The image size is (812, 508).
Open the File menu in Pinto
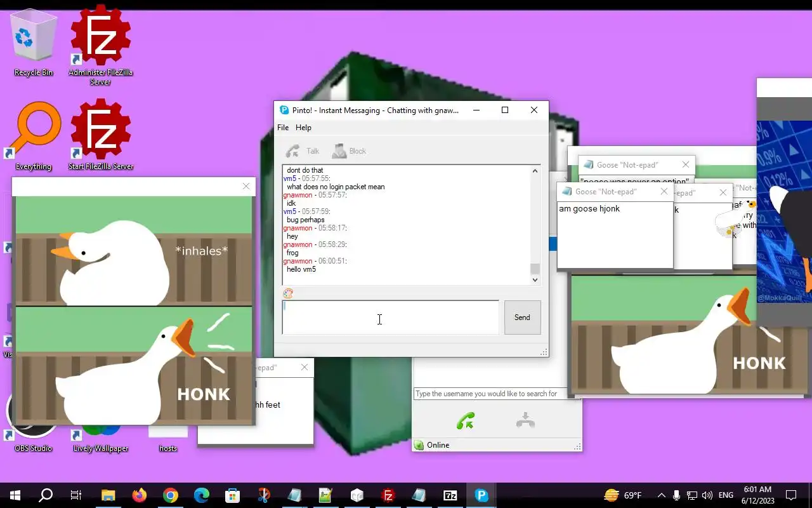click(x=283, y=128)
